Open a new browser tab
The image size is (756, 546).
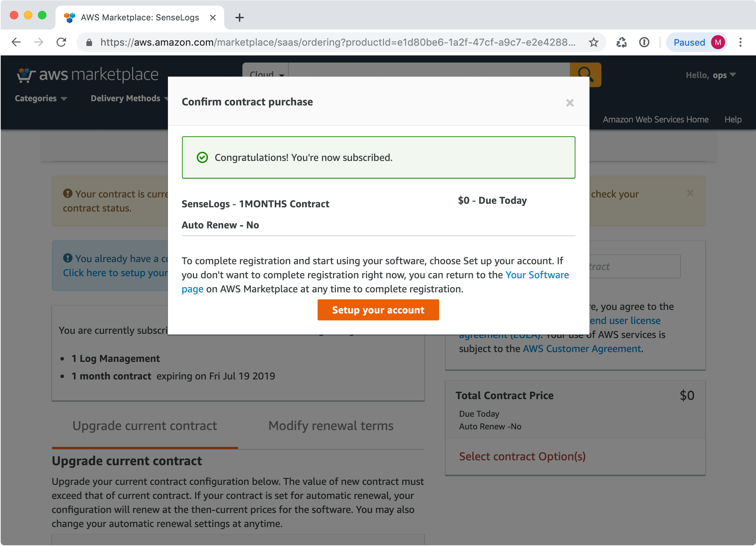[x=240, y=17]
